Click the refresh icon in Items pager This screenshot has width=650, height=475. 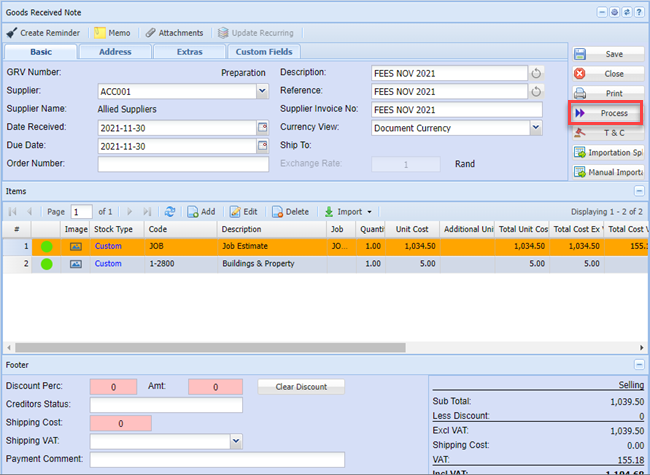[x=170, y=211]
